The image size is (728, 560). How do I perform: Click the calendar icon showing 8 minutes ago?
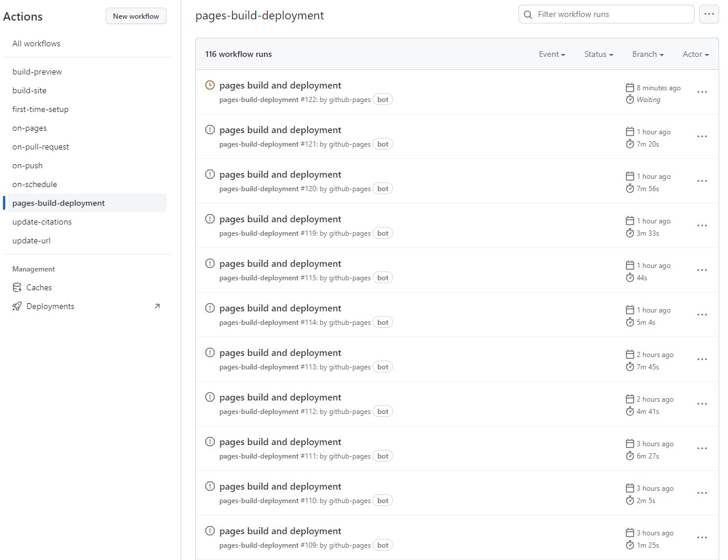coord(630,87)
